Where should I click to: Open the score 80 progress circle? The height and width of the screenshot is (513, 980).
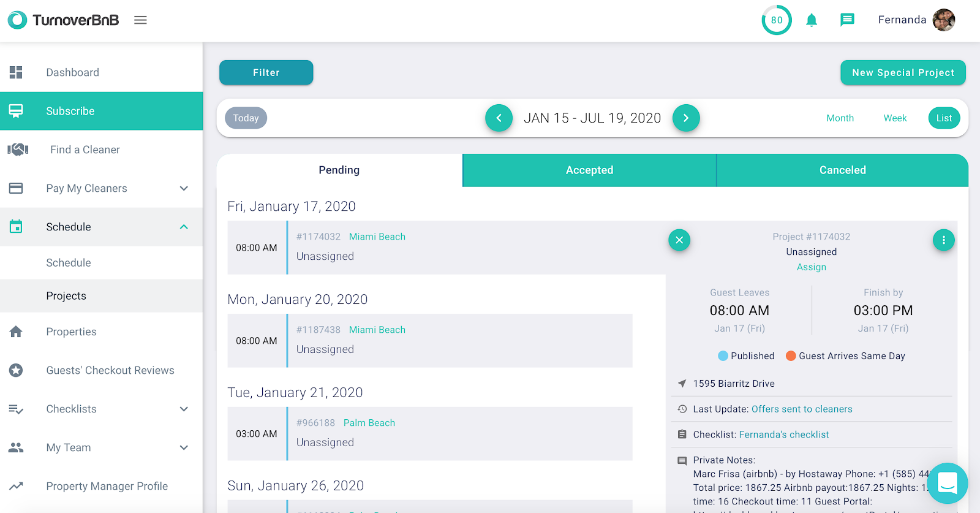pyautogui.click(x=777, y=20)
